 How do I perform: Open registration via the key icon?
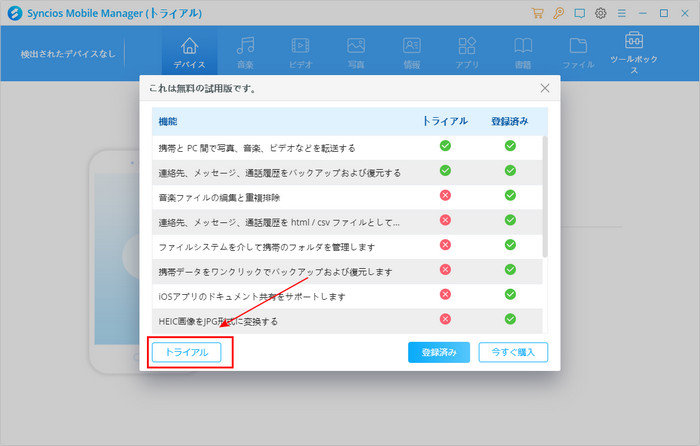558,13
